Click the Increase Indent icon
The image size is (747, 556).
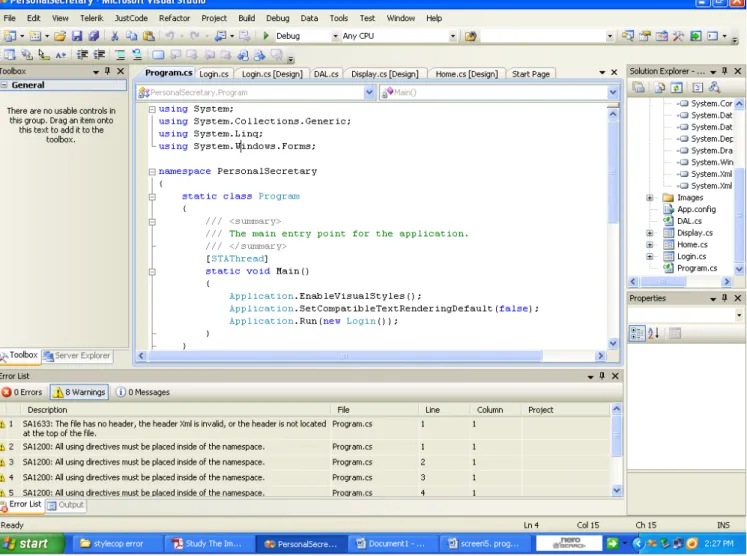(x=99, y=55)
